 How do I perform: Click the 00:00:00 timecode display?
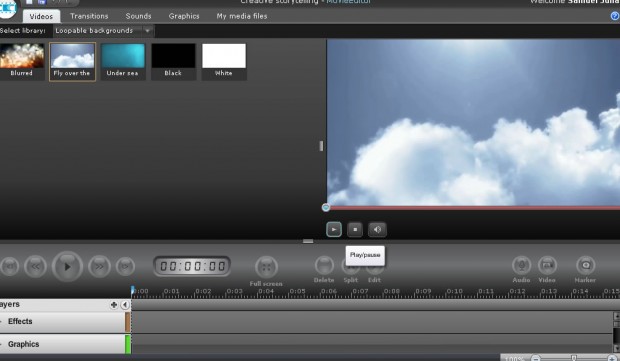[x=192, y=266]
